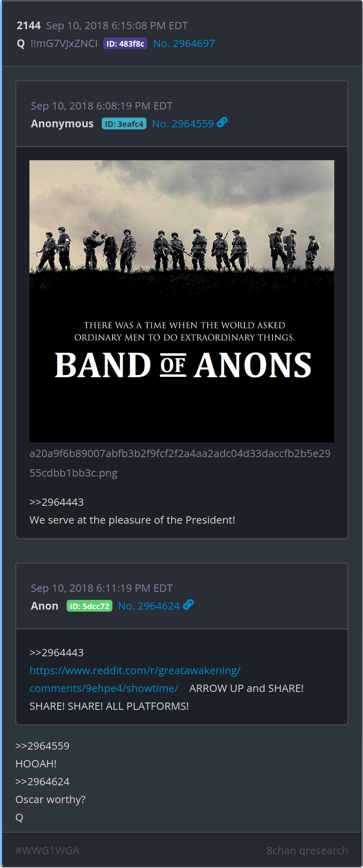Open the Band of Anons image
Screen dimensions: 363x868
click(182, 301)
